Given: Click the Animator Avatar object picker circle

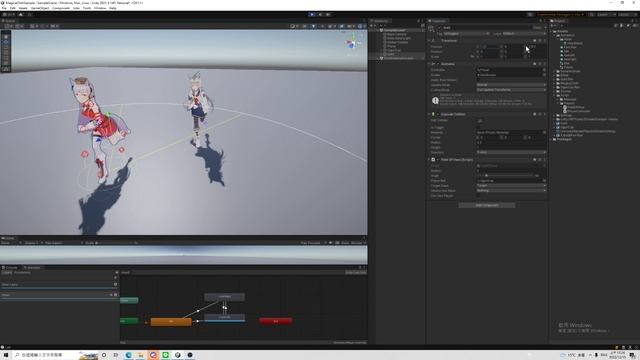Looking at the screenshot, I should 544,75.
